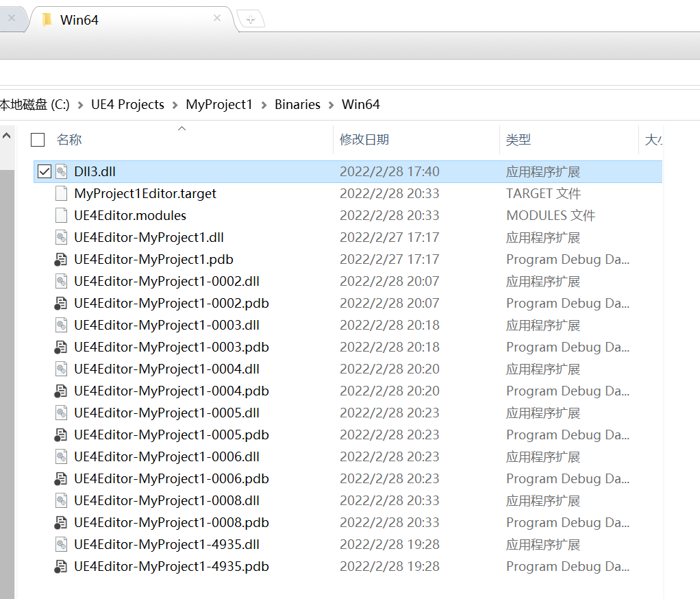Select UE4Editor-MyProject1-0008.pdb file name

coord(171,522)
